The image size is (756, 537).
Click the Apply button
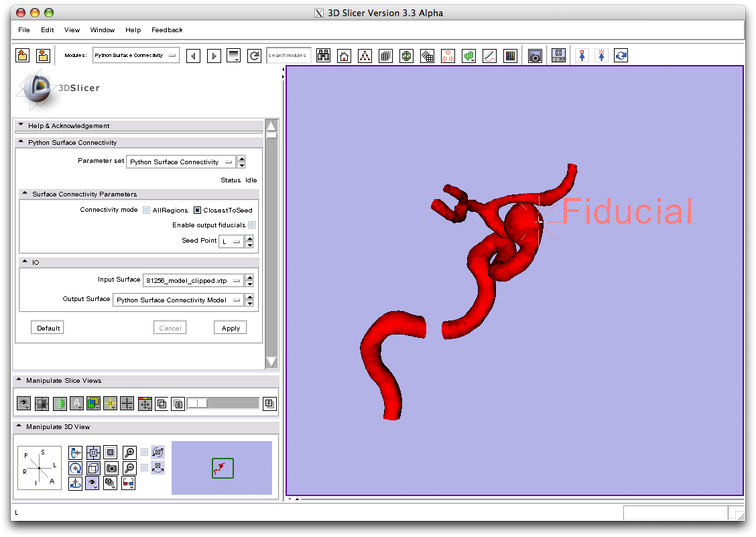(x=231, y=328)
